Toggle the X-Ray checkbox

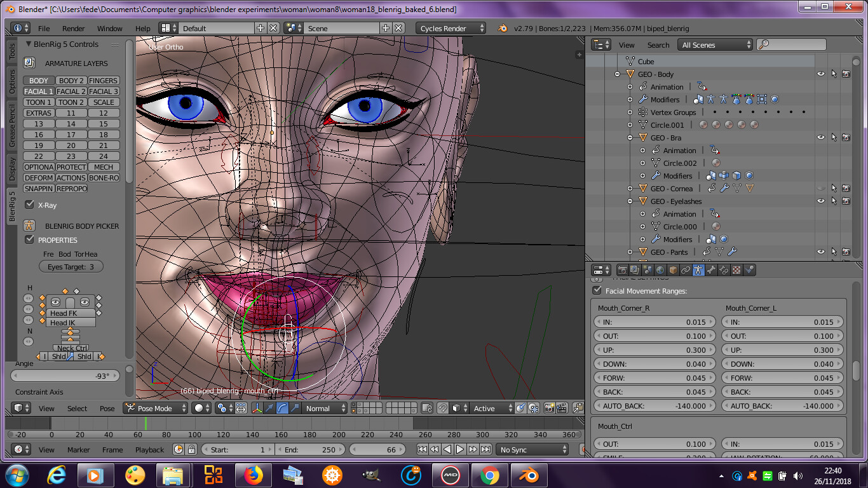coord(29,205)
